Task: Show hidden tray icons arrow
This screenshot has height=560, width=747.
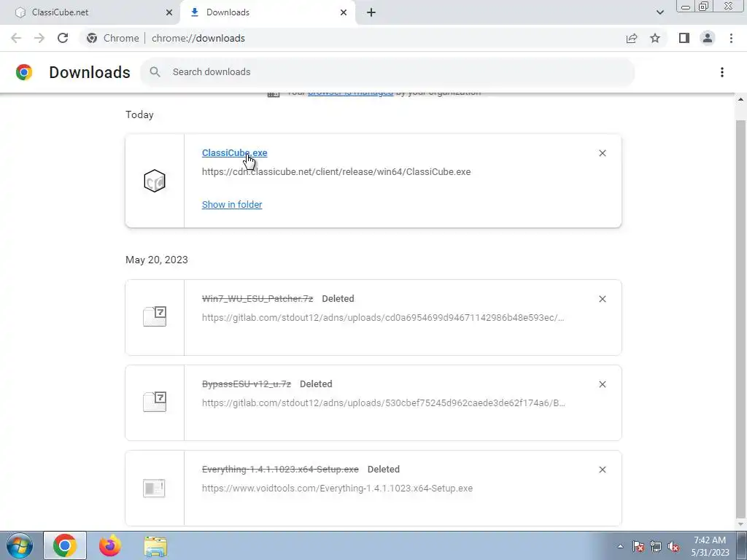Action: [x=620, y=546]
